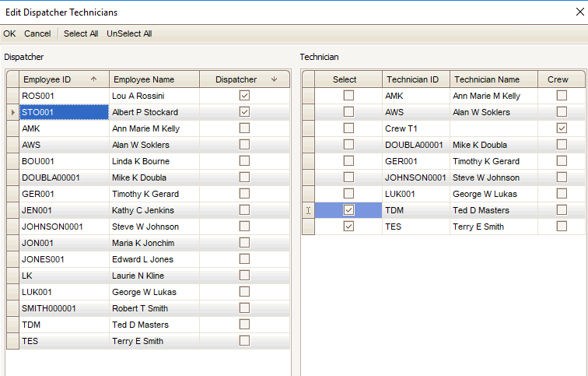Check Crew box for Ted D Masters
The width and height of the screenshot is (588, 376).
562,210
